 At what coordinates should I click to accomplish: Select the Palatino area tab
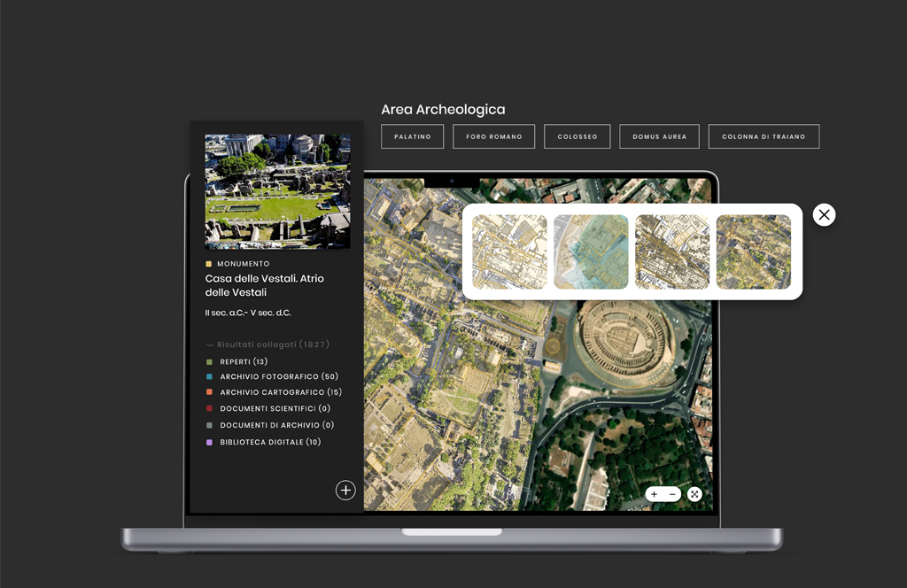412,136
